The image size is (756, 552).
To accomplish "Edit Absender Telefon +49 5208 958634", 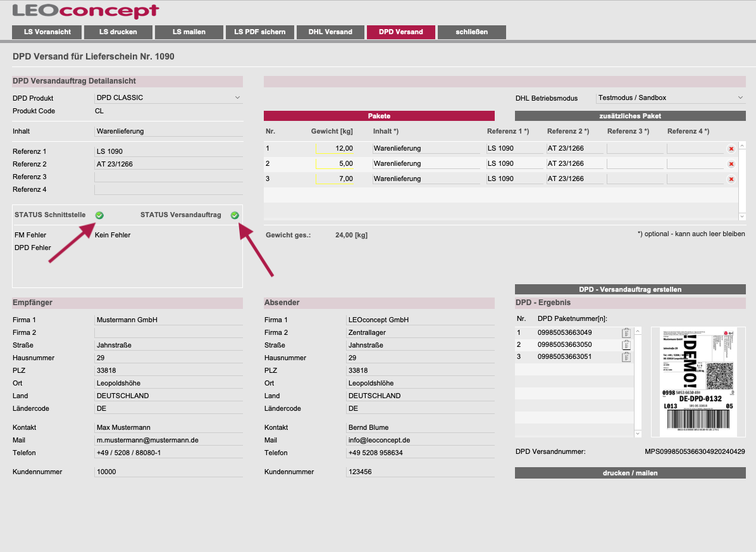I will 421,453.
